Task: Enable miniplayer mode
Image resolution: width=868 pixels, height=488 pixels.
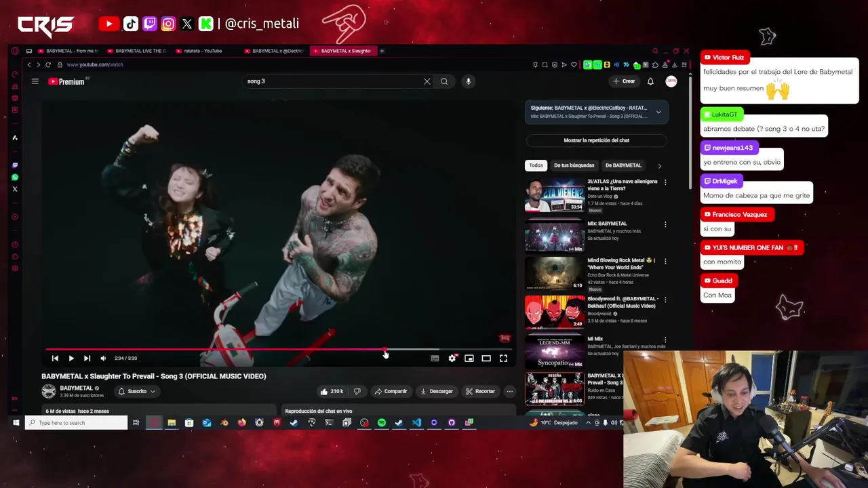Action: tap(469, 359)
